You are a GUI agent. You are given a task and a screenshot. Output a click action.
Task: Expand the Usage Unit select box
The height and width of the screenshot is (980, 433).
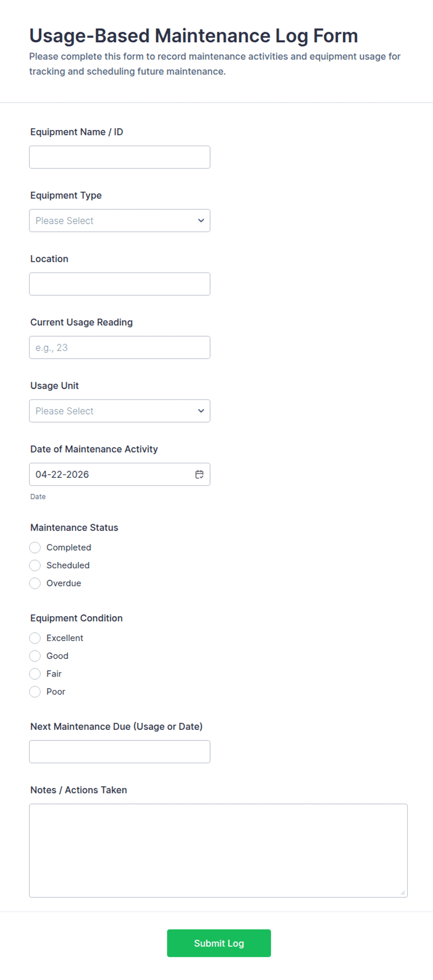tap(112, 411)
